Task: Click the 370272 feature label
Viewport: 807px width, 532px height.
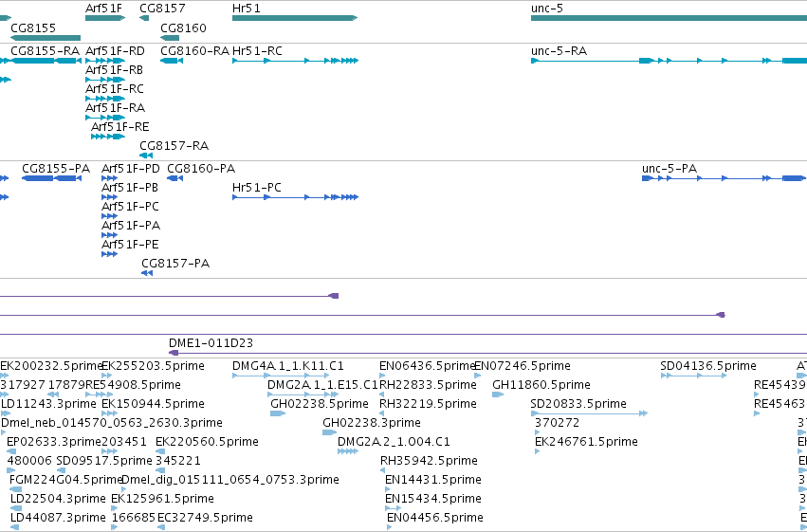Action: pyautogui.click(x=558, y=423)
